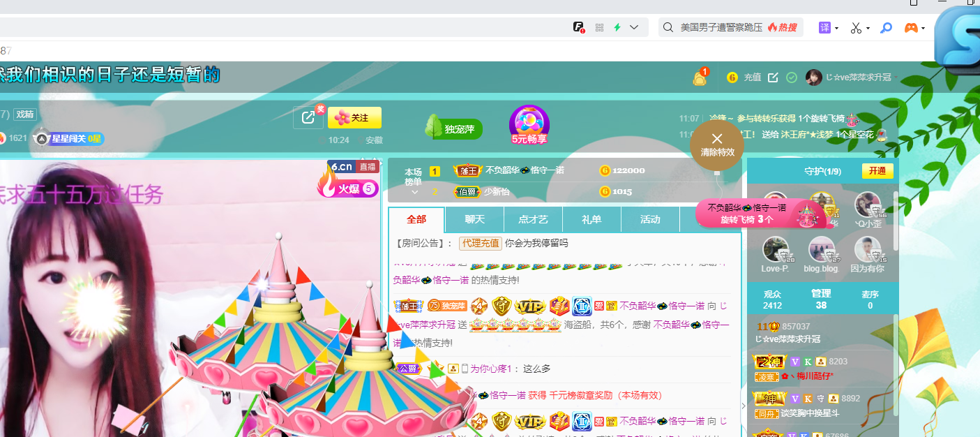Collapse the side panel arrow handle
This screenshot has width=980, height=437.
(744, 405)
